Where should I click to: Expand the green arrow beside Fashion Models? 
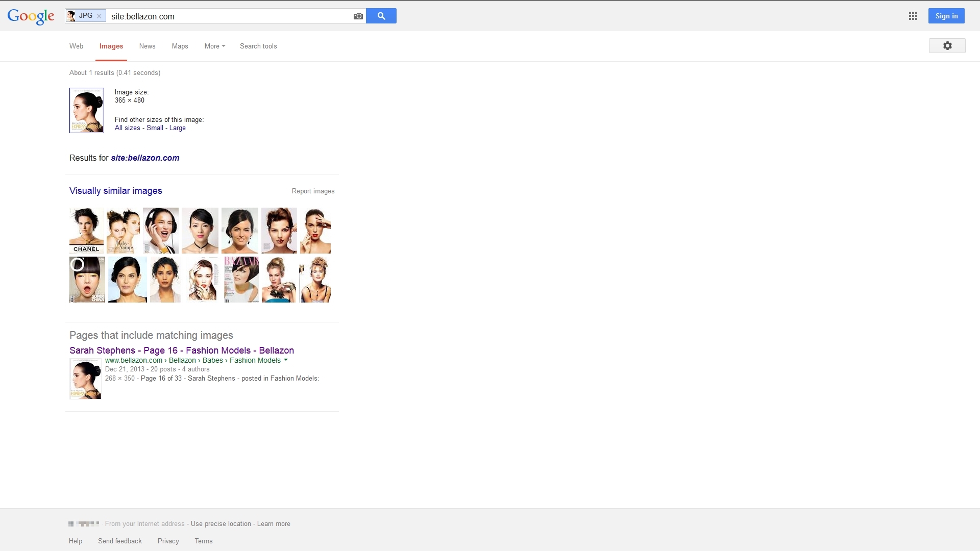(286, 360)
